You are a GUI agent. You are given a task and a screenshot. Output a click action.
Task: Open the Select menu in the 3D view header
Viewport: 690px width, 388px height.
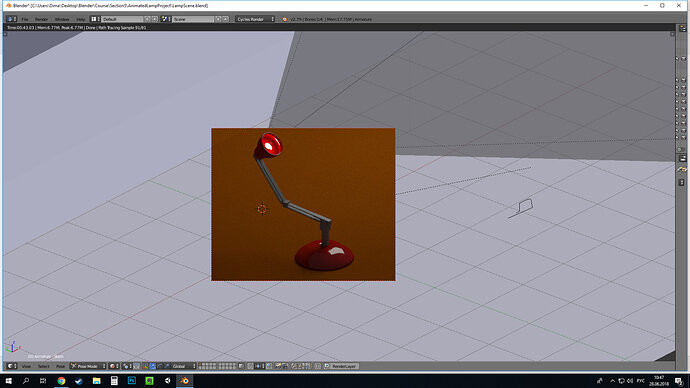43,366
